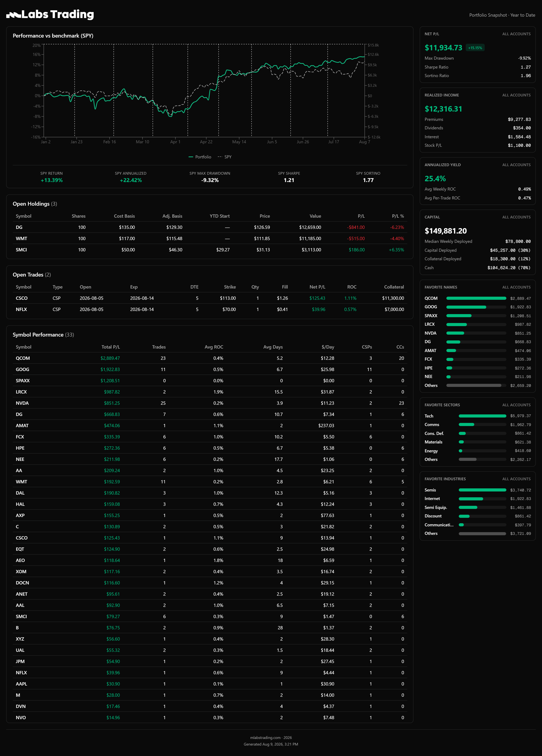Click the "Generated Aug 9, 2026, 3:21 PM" footer text

pyautogui.click(x=271, y=744)
